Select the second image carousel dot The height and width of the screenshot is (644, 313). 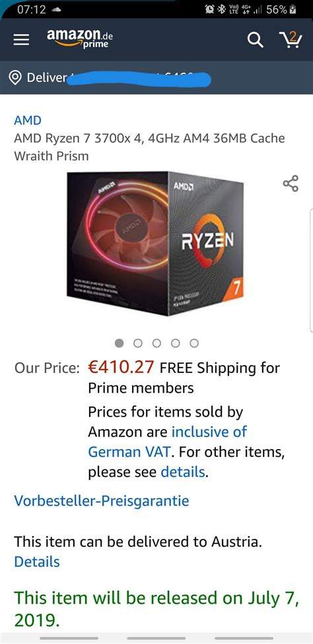point(138,343)
